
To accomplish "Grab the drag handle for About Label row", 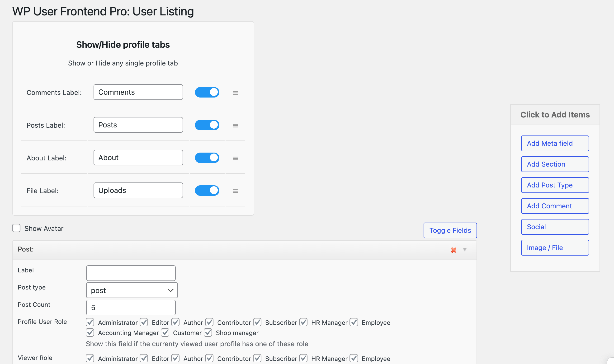I will [235, 158].
